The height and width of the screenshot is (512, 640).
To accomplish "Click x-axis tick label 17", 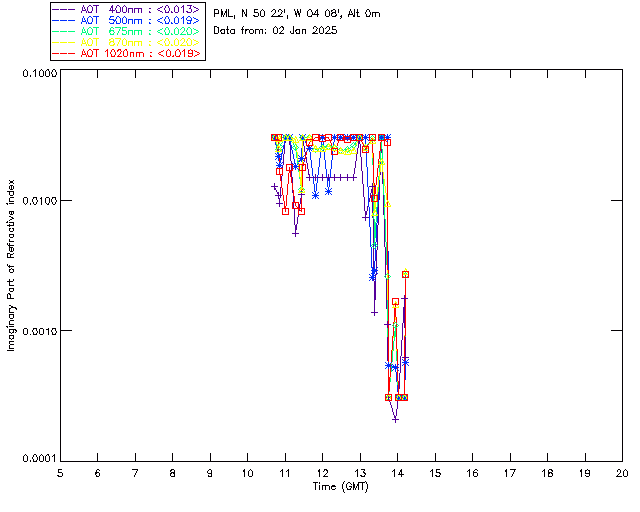I will point(510,473).
